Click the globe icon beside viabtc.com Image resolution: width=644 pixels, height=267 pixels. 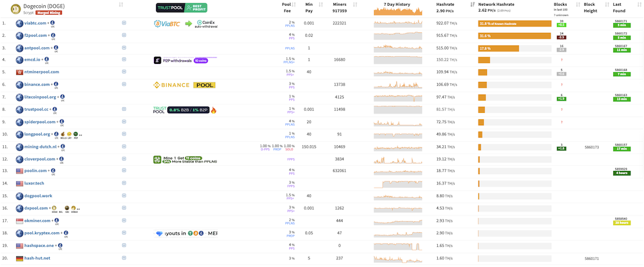coord(19,23)
